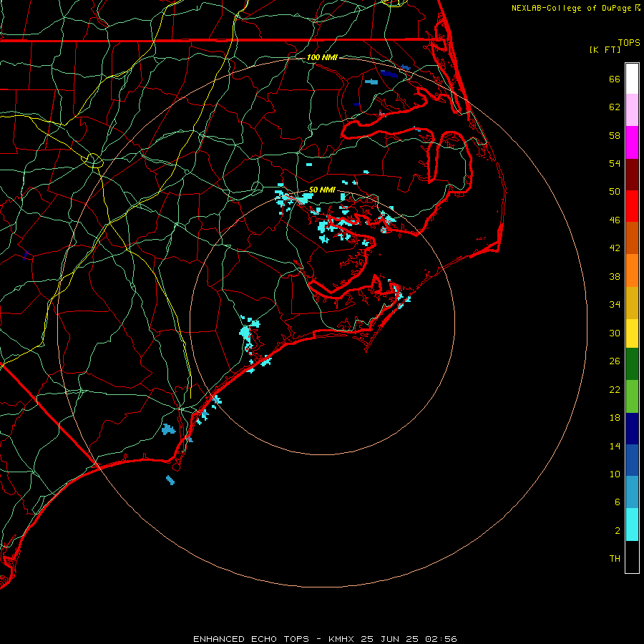Select the "42" legend value
Screen dimensions: 644x644
click(x=615, y=248)
